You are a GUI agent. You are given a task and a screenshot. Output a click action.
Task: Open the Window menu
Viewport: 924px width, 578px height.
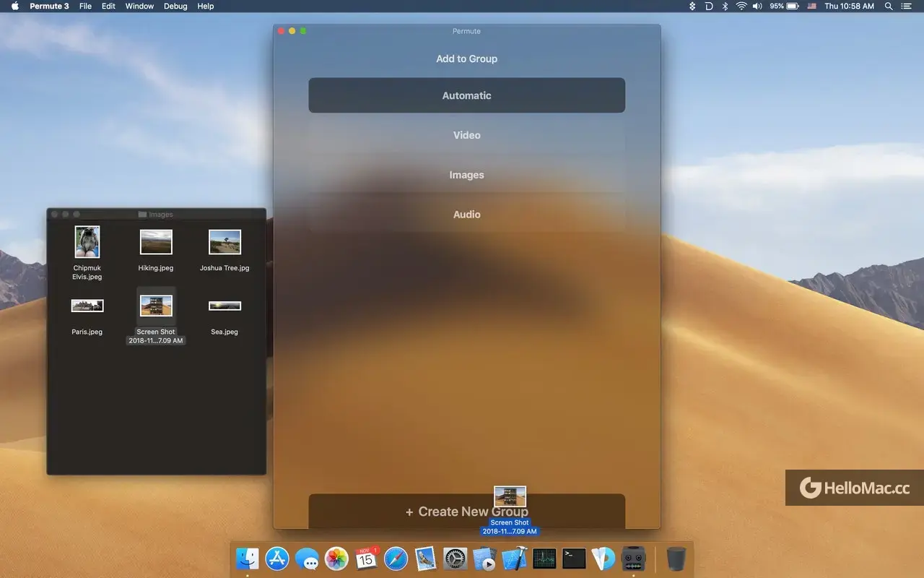point(139,6)
